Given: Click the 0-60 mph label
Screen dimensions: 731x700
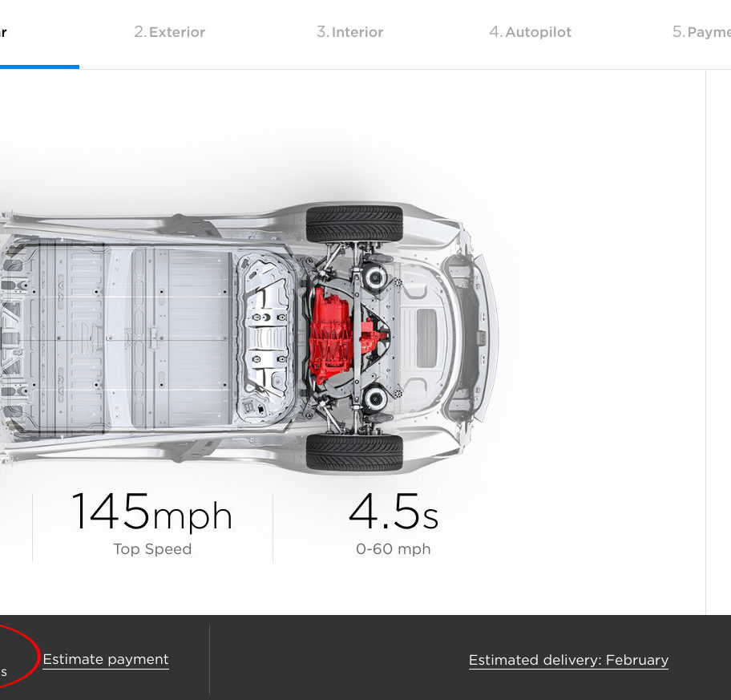Looking at the screenshot, I should (x=393, y=549).
